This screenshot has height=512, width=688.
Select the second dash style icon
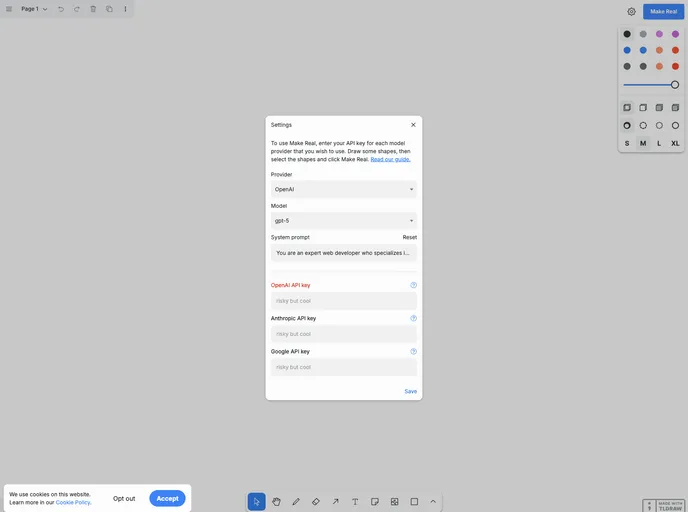click(x=643, y=125)
